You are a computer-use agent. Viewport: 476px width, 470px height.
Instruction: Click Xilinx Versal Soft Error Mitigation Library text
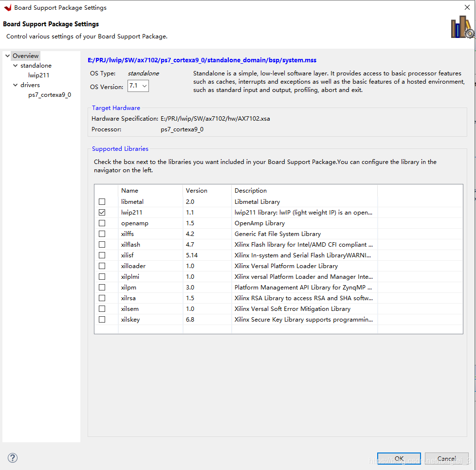tap(293, 308)
